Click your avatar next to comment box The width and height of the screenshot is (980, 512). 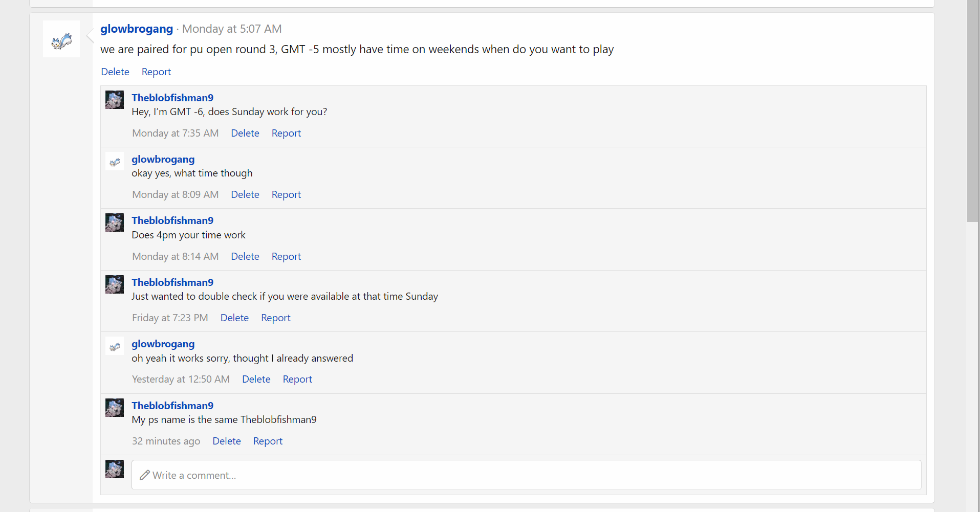point(115,469)
